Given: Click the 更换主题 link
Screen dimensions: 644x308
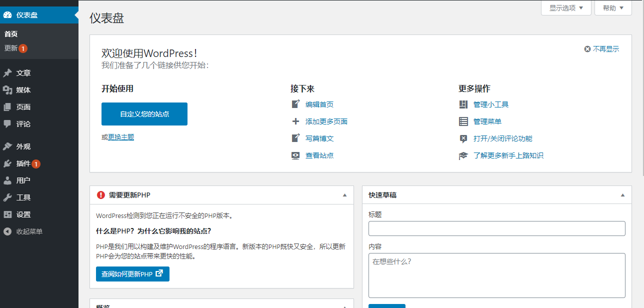Looking at the screenshot, I should point(121,137).
